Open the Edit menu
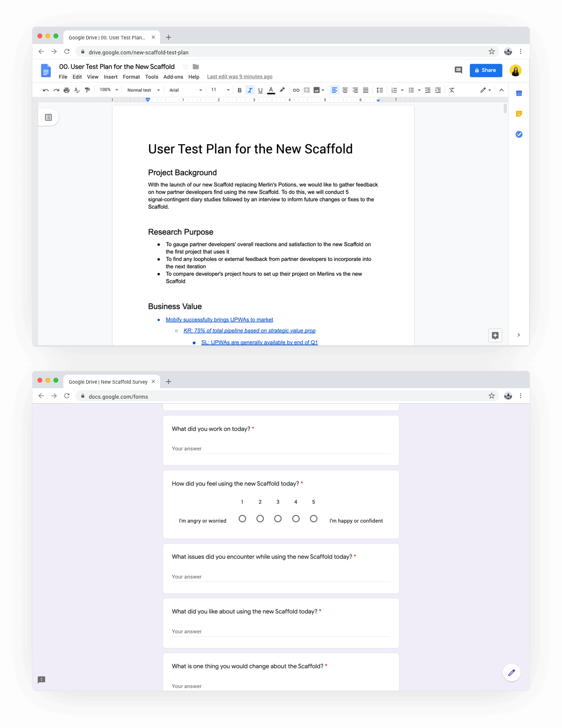The height and width of the screenshot is (728, 562). (77, 77)
